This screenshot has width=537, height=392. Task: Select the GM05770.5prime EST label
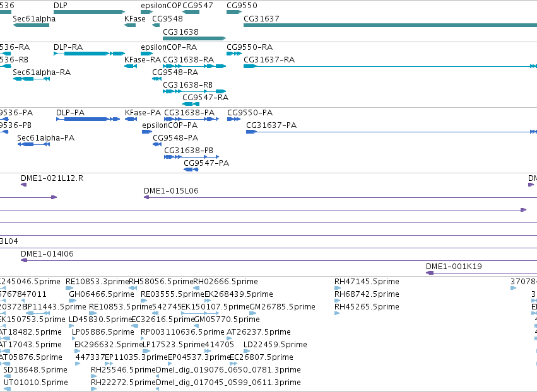point(227,320)
